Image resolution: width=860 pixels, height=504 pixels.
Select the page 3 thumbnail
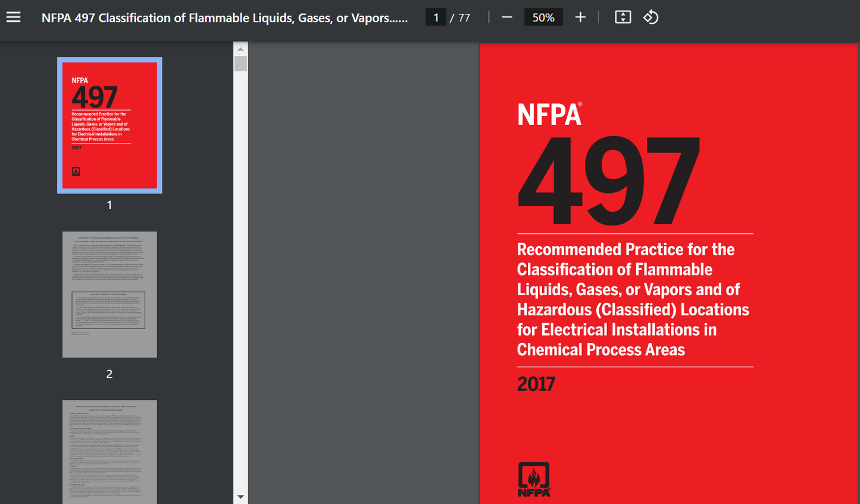click(109, 452)
